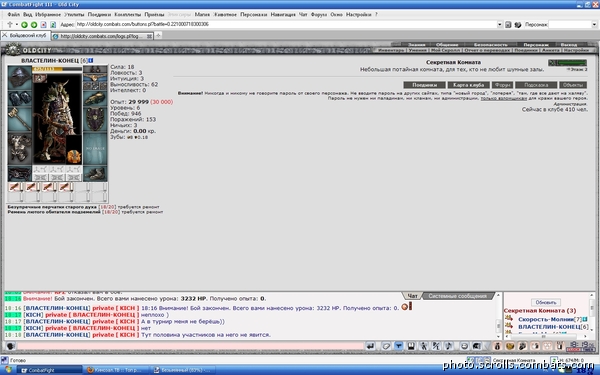This screenshot has width=600, height=375.
Task: Open the Настройки menu
Action: pyautogui.click(x=359, y=14)
